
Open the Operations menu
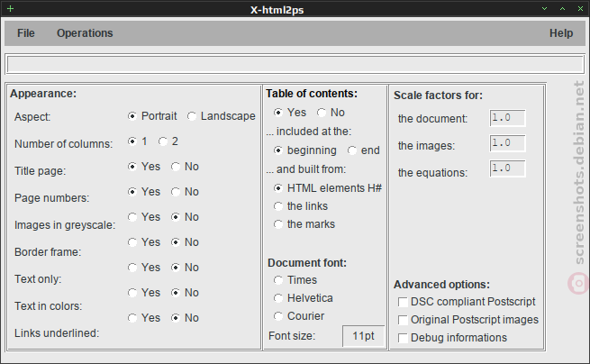tap(85, 33)
